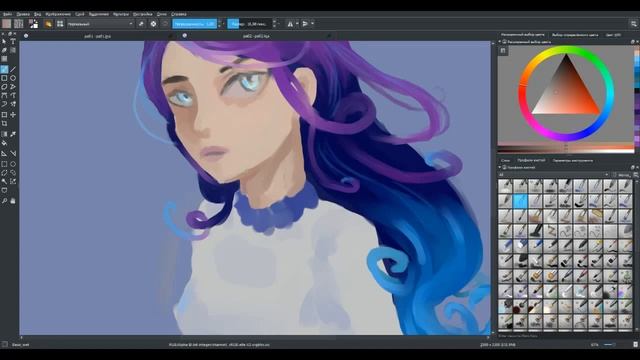Select the Text tool
Image resolution: width=640 pixels, height=360 pixels.
13,41
